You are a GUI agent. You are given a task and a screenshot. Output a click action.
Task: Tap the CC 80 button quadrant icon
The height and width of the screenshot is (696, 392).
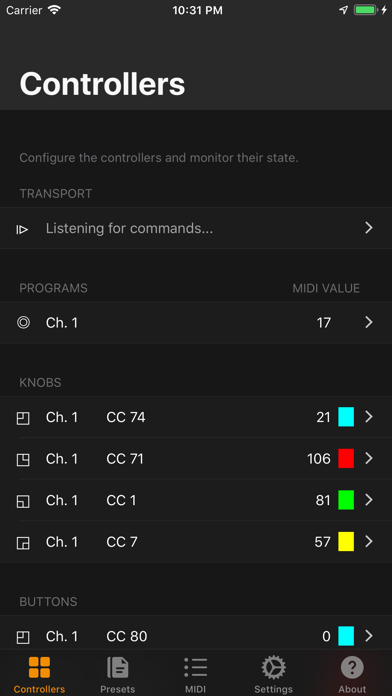(x=23, y=637)
